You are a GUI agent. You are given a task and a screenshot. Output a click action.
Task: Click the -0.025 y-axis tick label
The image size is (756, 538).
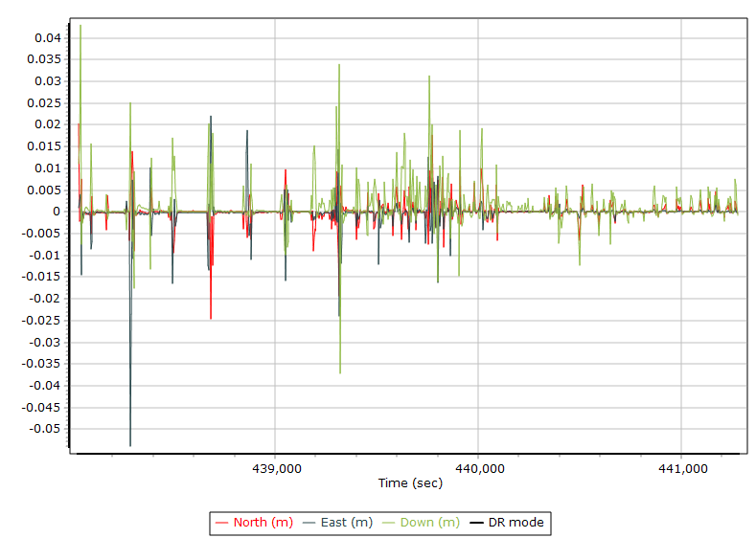(40, 320)
